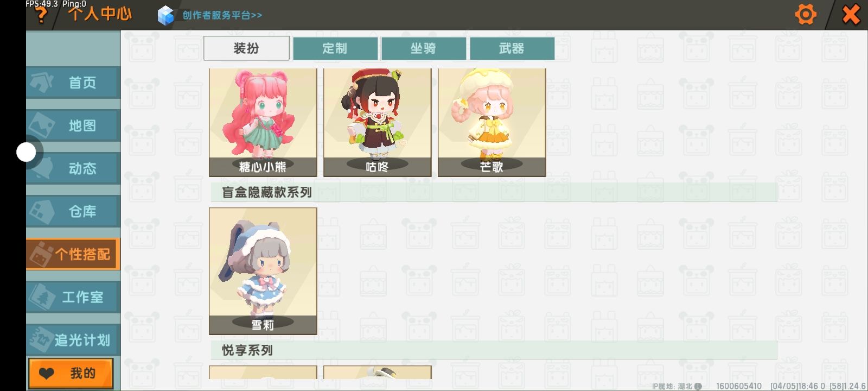868x391 pixels.
Task: Switch to the 武器 weapons tab
Action: pos(512,48)
